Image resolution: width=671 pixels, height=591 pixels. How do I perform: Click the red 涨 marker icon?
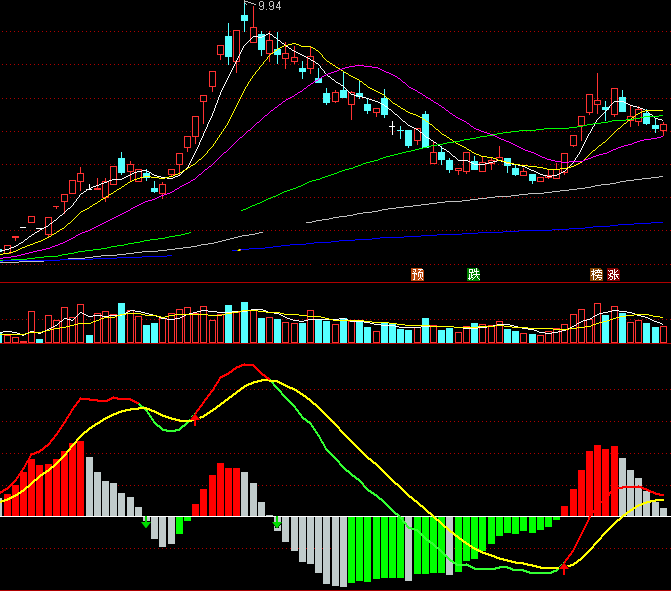click(613, 274)
